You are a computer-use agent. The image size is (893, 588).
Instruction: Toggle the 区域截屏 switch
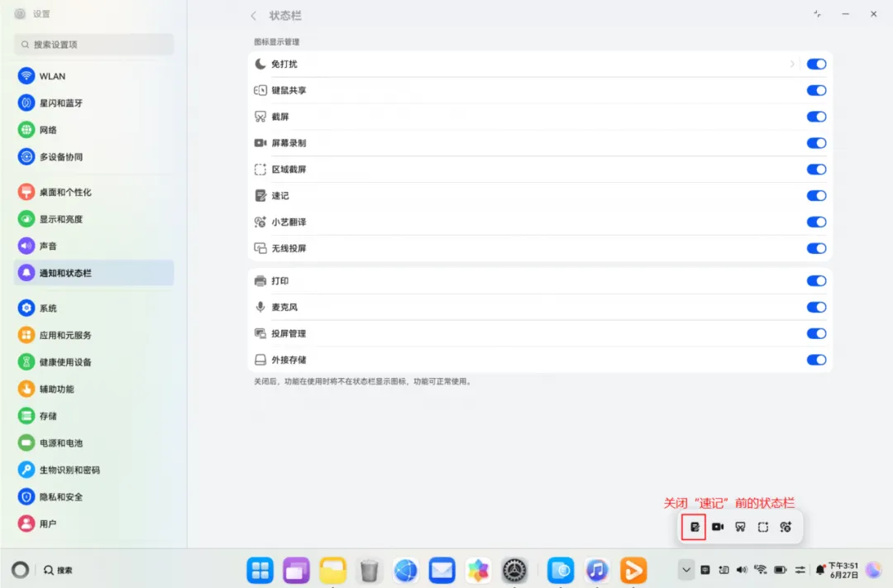816,170
